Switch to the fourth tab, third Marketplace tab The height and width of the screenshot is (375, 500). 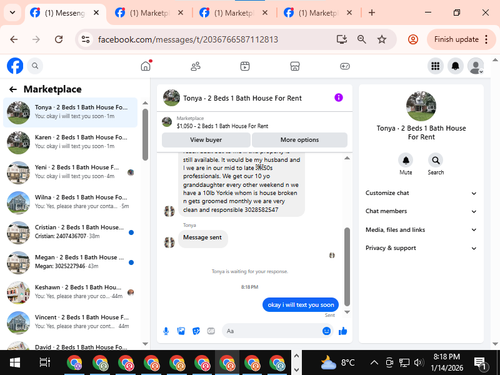click(318, 13)
